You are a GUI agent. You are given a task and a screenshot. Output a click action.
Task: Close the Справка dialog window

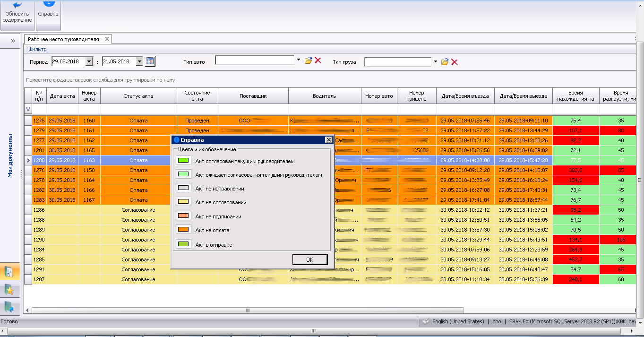(328, 140)
